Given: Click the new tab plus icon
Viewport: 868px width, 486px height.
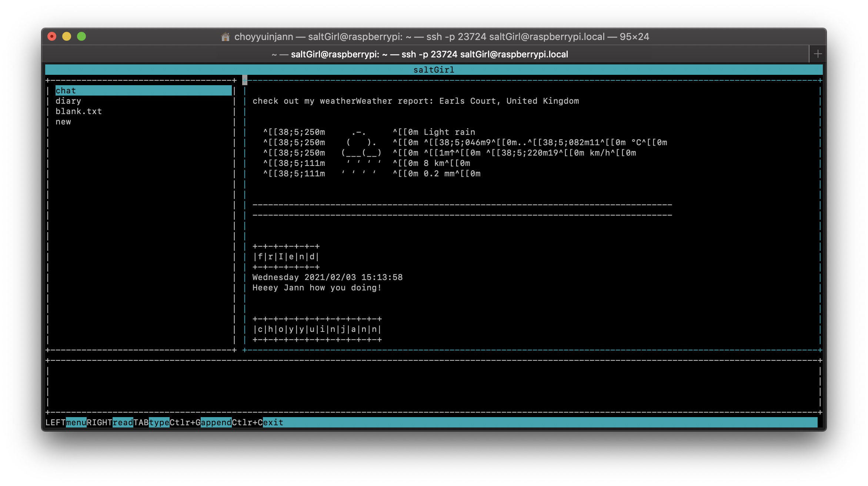Looking at the screenshot, I should tap(818, 54).
